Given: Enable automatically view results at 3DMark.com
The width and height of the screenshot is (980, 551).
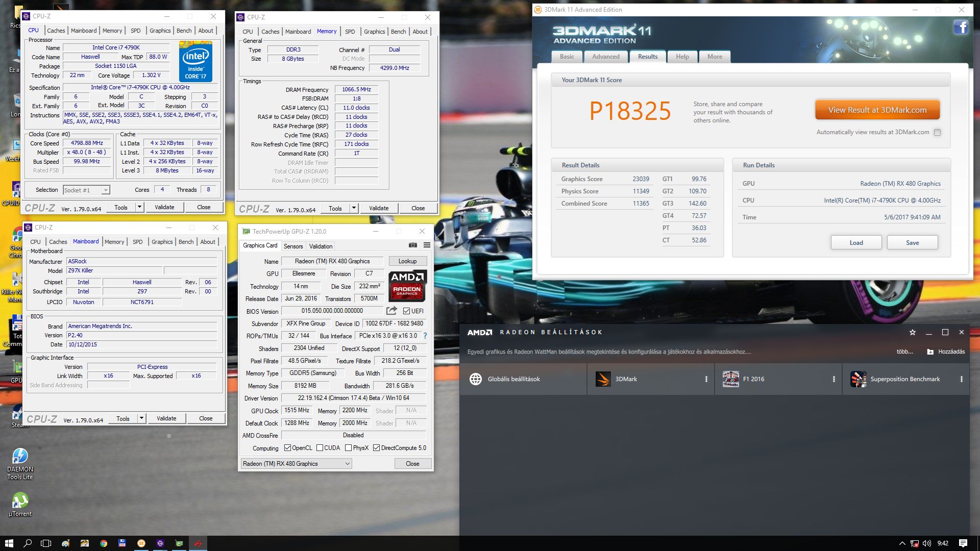Looking at the screenshot, I should click(937, 132).
